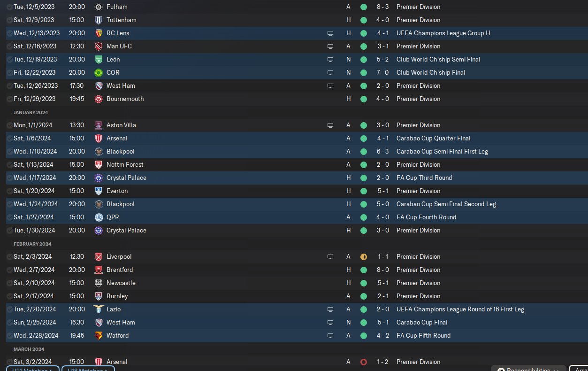Collapse the February 2024 month header

click(32, 244)
